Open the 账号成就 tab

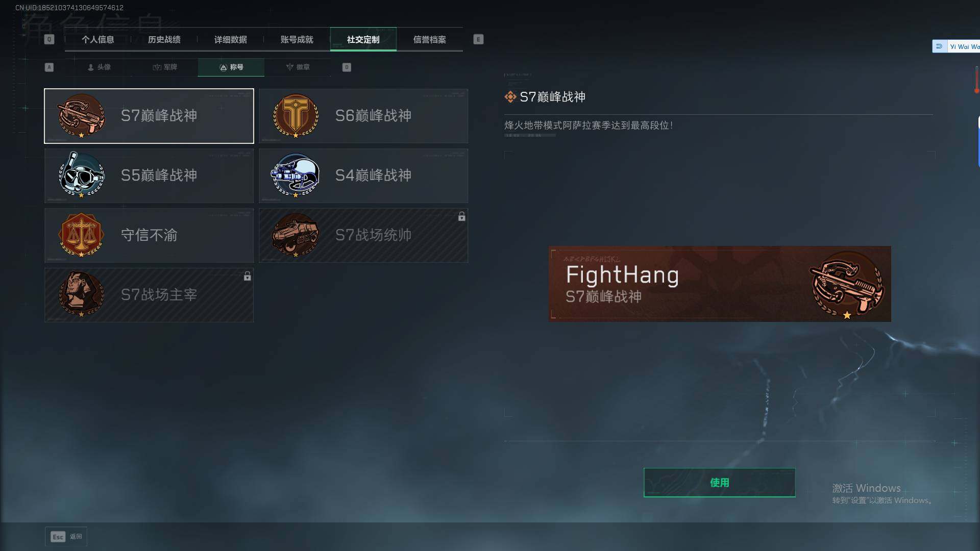pos(297,39)
